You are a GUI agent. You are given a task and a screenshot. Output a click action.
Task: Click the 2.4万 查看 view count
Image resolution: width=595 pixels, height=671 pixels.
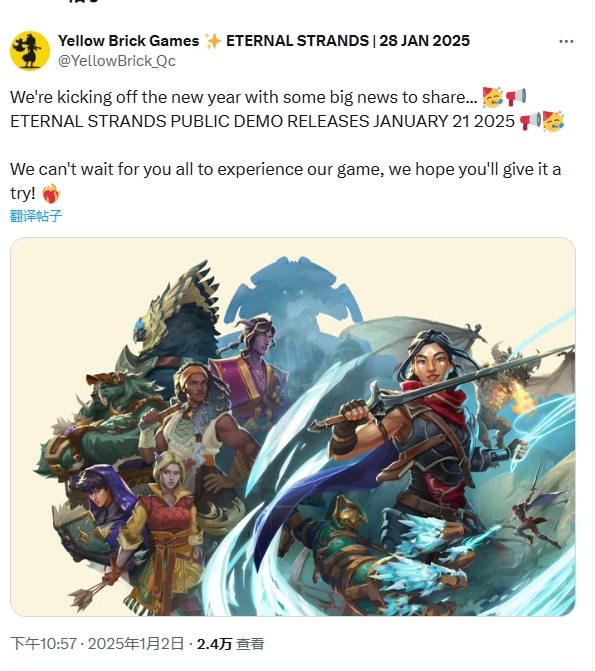(230, 644)
